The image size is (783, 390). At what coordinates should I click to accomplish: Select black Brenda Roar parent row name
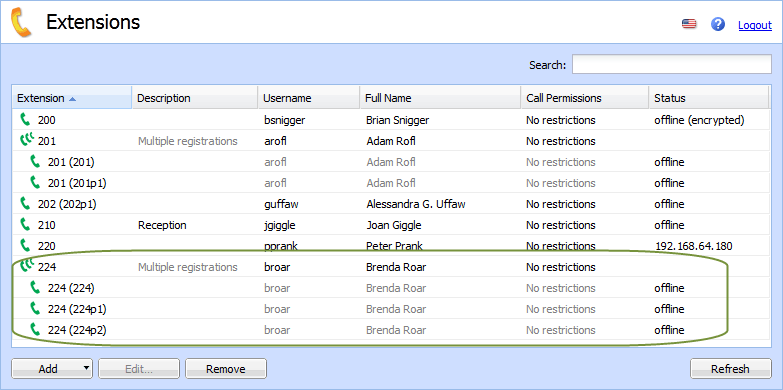[396, 267]
